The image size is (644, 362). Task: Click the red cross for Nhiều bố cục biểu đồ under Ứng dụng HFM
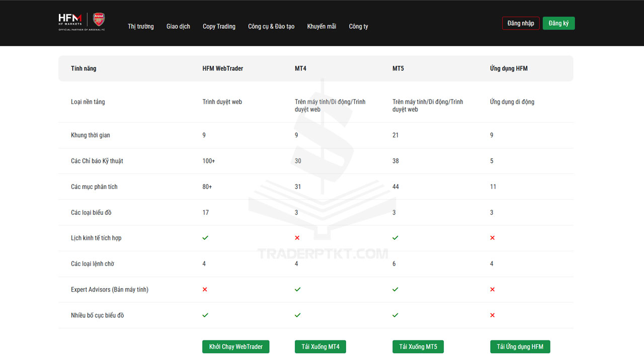(x=493, y=315)
